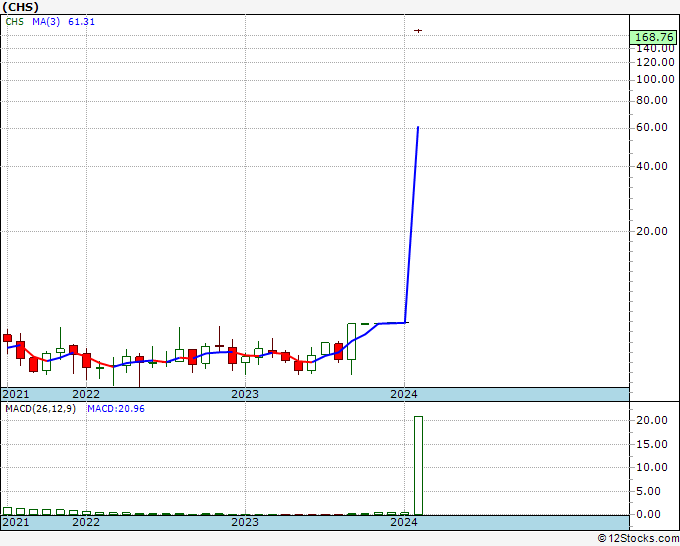Select the 100.00 price axis label
The image size is (680, 546).
(x=655, y=79)
